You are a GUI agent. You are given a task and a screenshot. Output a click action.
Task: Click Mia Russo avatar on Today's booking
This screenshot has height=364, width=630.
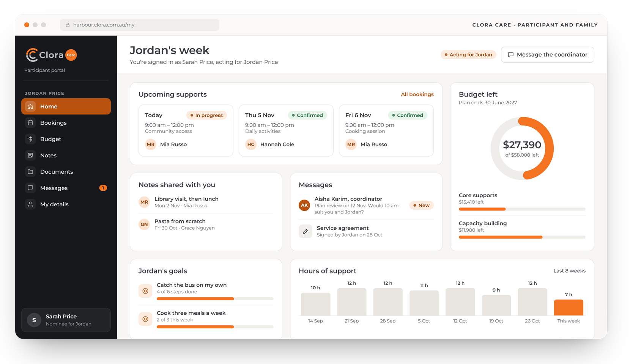(151, 144)
